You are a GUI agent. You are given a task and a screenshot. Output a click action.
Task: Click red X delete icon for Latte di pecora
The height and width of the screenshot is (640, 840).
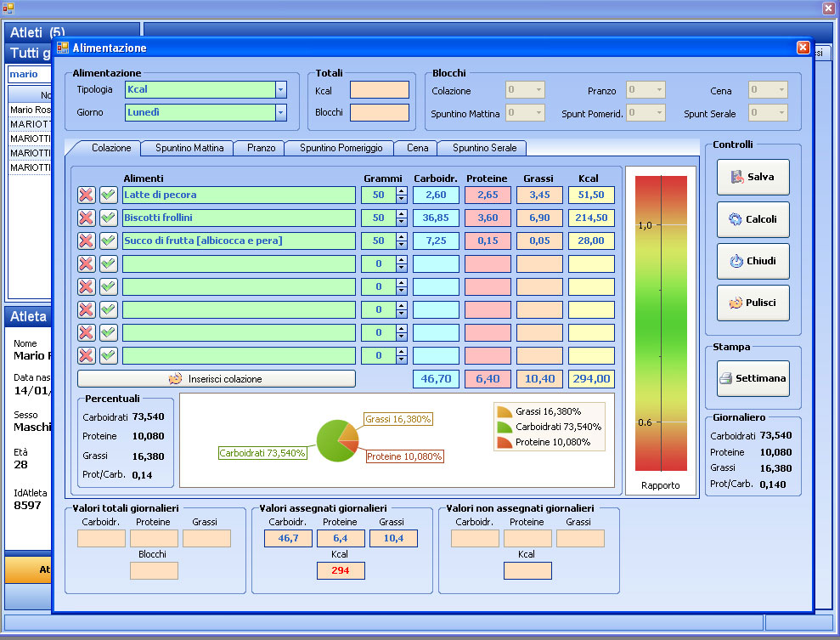[86, 195]
